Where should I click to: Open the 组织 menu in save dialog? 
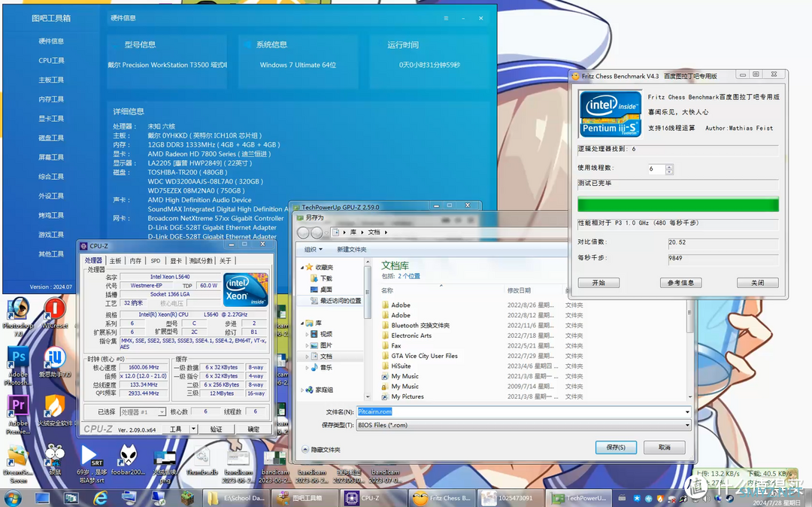(314, 250)
